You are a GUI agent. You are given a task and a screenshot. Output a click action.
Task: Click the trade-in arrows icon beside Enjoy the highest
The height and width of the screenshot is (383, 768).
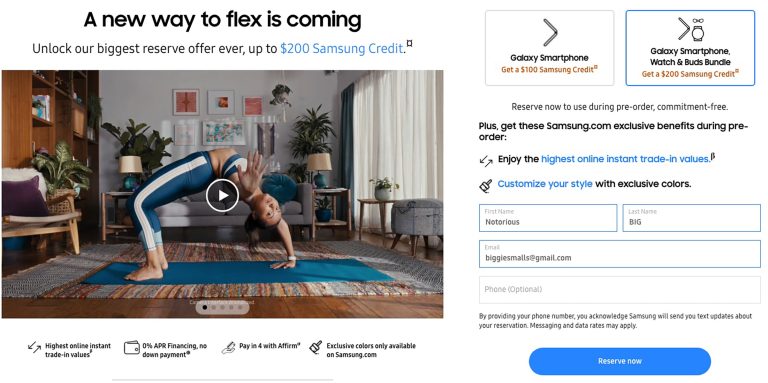pos(486,160)
